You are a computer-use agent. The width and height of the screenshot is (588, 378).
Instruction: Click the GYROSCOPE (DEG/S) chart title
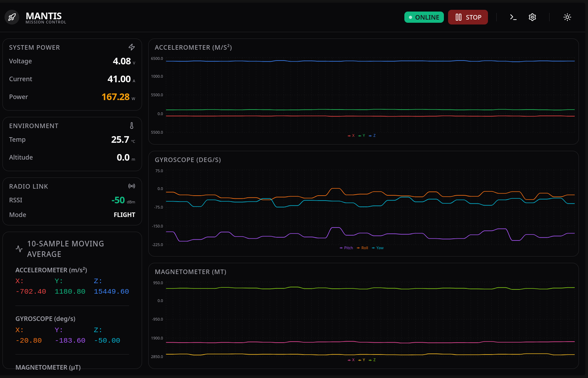pos(188,160)
